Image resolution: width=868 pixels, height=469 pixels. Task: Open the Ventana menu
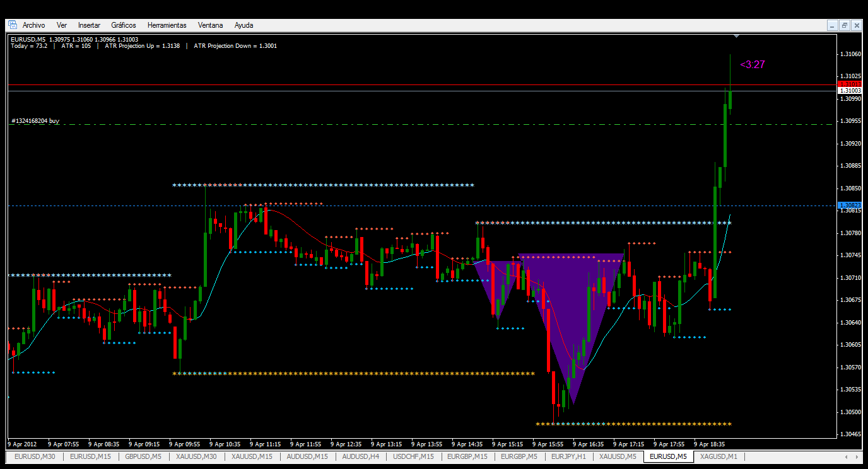point(211,25)
